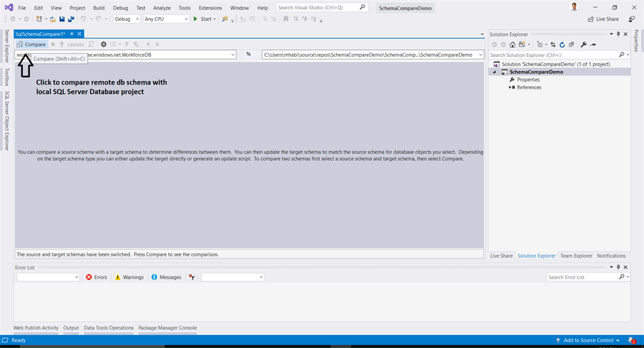Click the Move Up arrow in compare toolbar

(148, 45)
